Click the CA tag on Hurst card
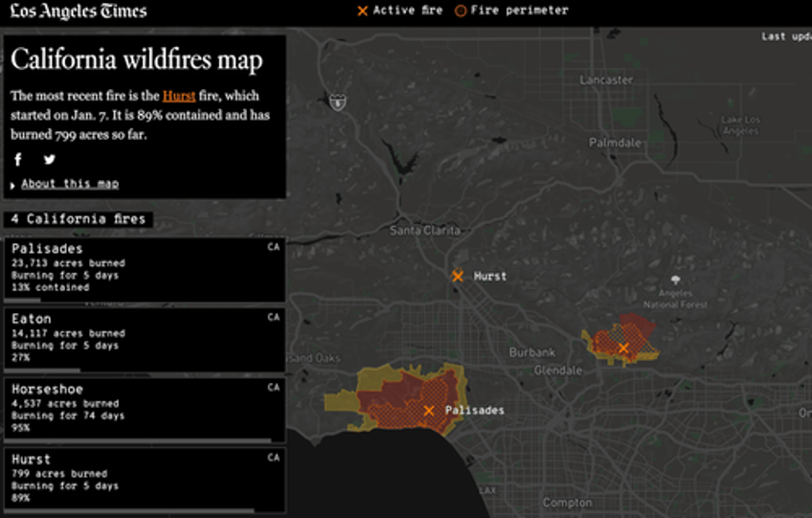This screenshot has height=518, width=812. tap(274, 458)
